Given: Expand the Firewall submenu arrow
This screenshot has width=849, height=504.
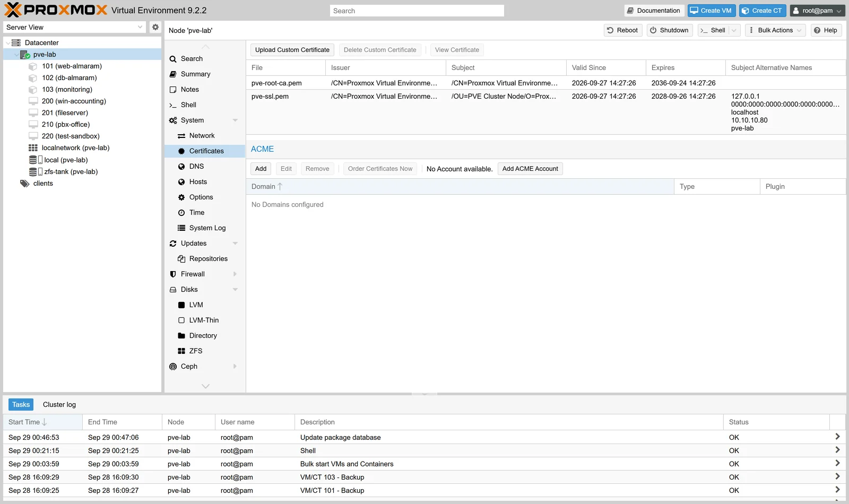Looking at the screenshot, I should coord(235,274).
